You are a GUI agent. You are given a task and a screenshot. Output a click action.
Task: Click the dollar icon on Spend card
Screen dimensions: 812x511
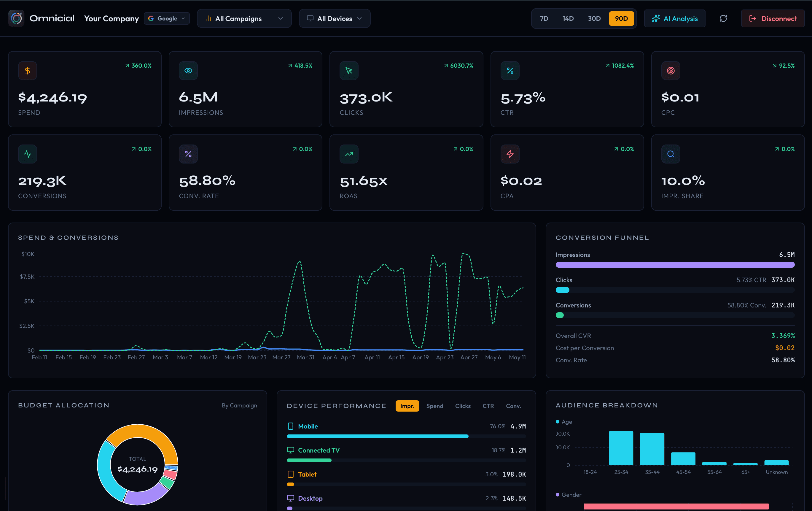28,71
